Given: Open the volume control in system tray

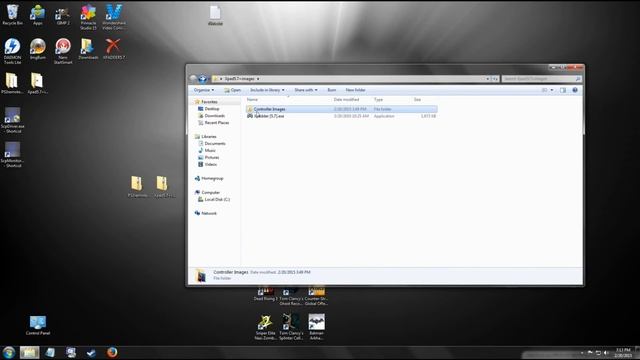Looking at the screenshot, I should (606, 353).
